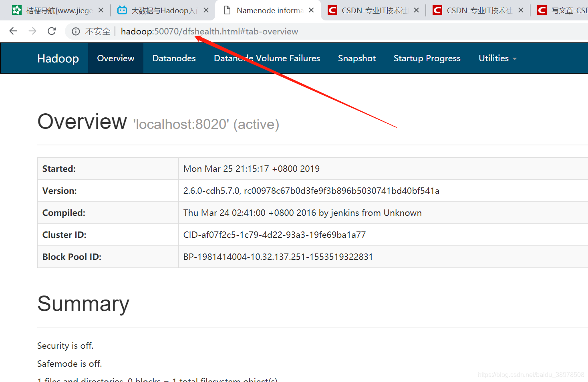The image size is (588, 382).
Task: Click the 'Block Pool ID:' row label
Action: click(x=72, y=257)
